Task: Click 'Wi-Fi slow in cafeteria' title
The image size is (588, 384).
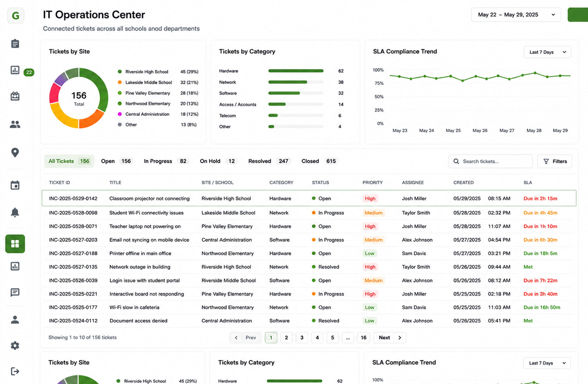Action: click(134, 307)
